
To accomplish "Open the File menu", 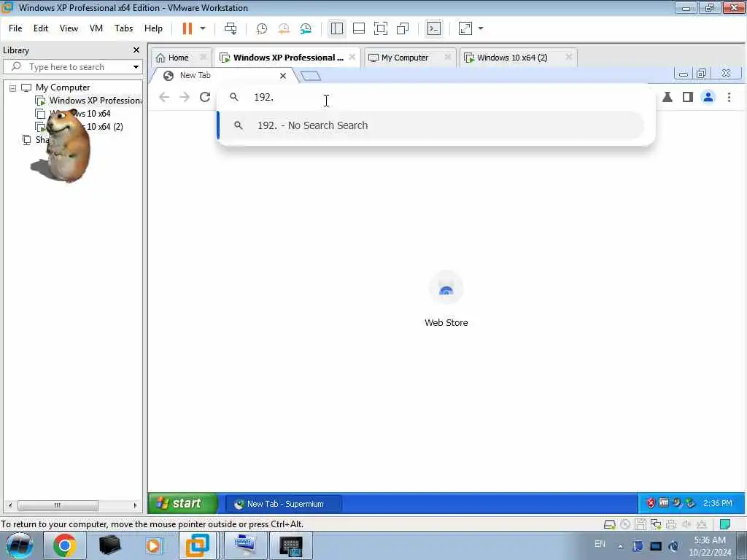I will tap(15, 28).
